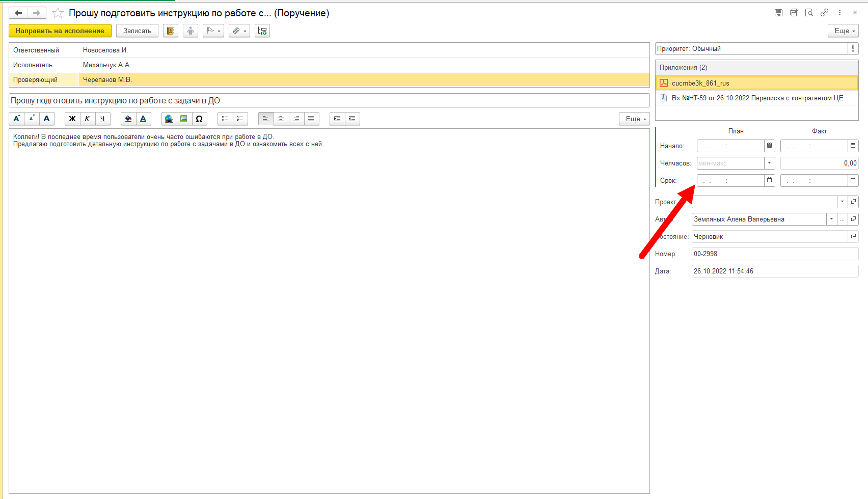Click the person icon in the top toolbar
The image size is (868, 499).
(191, 31)
